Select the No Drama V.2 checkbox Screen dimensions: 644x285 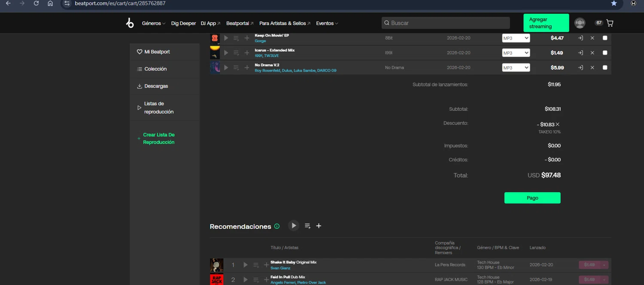tap(605, 67)
